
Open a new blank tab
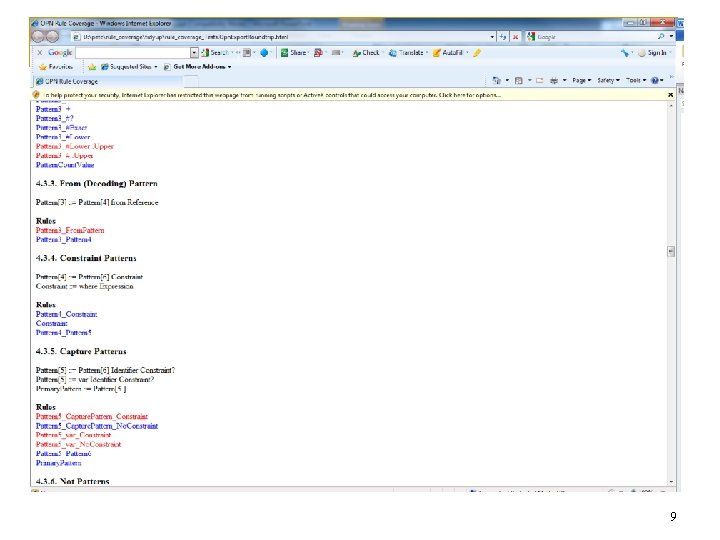point(191,81)
